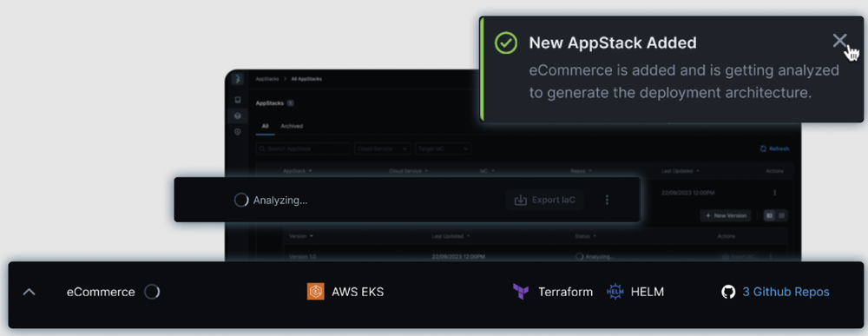Click the AppStacks breadcrumb link
868x336 pixels.
click(266, 79)
